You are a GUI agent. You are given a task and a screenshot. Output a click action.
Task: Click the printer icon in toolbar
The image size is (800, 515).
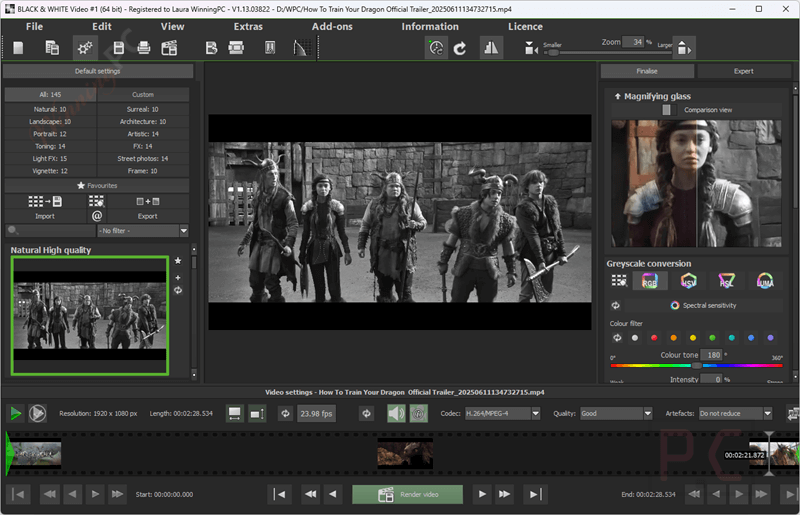(144, 48)
